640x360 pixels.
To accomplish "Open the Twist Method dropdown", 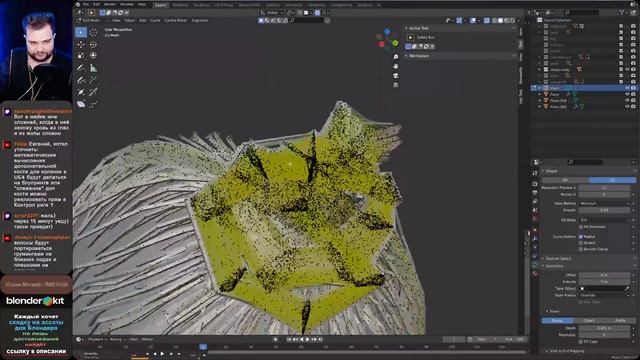I will tap(604, 203).
